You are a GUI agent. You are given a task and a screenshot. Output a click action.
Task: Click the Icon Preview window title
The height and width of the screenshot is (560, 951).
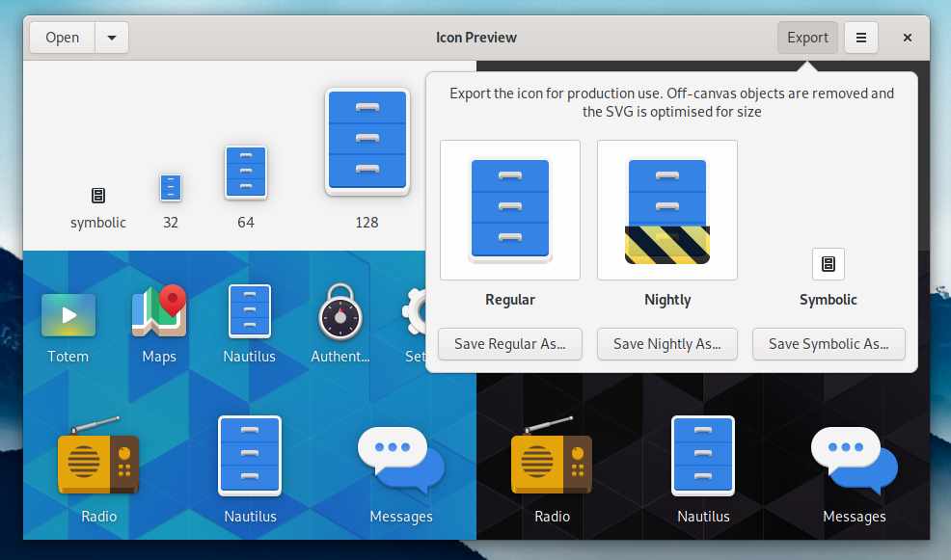[x=476, y=38]
